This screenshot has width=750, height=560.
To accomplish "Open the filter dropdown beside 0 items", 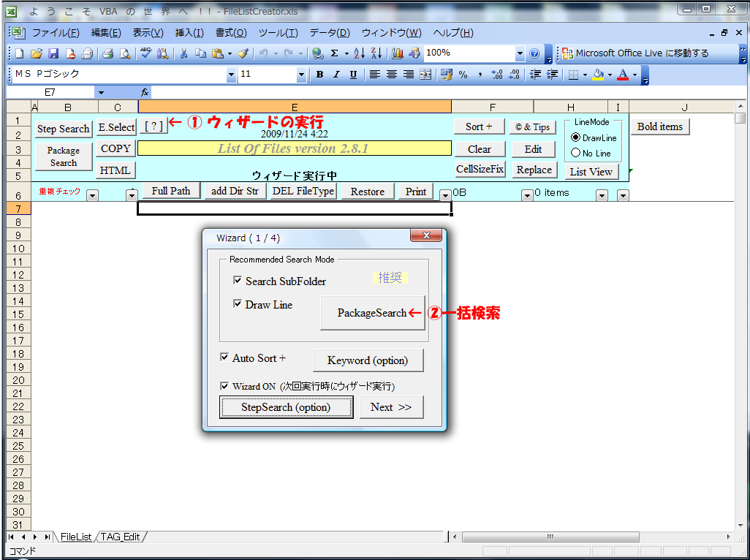I will (x=602, y=195).
